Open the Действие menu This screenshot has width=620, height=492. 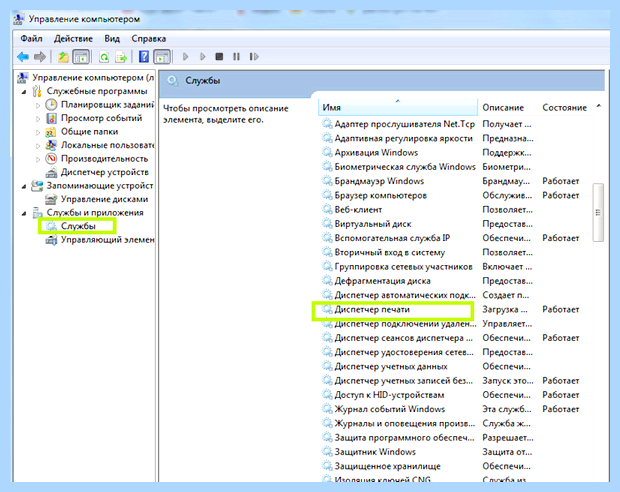coord(73,39)
